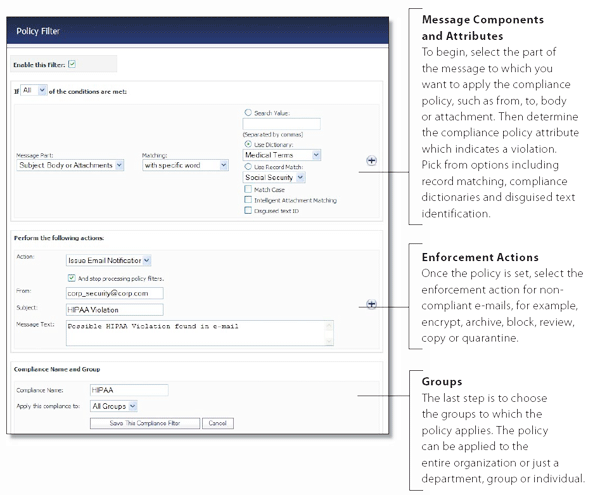Screen dimensions: 600x497
Task: Add another action with the plus icon
Action: (x=371, y=304)
